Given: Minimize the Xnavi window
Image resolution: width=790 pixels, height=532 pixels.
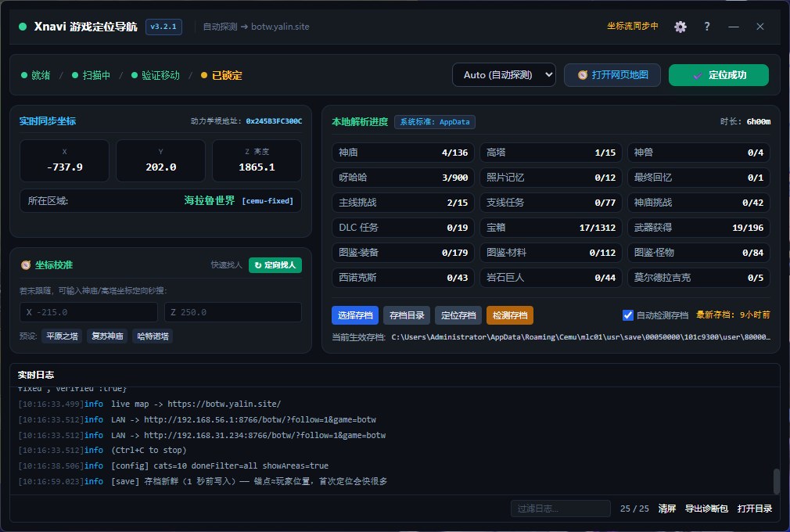Looking at the screenshot, I should (734, 27).
